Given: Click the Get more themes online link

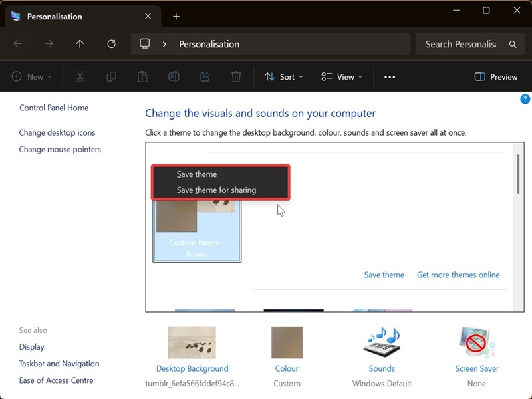Looking at the screenshot, I should coord(458,275).
